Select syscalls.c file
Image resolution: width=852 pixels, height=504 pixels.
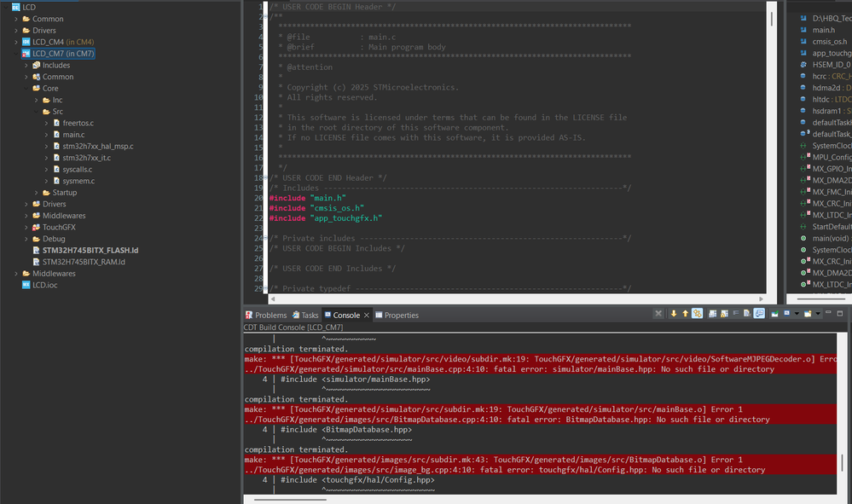point(77,170)
